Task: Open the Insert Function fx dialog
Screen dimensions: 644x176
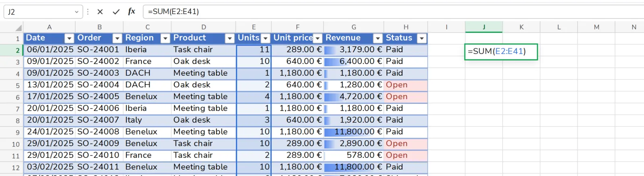Action: 132,12
